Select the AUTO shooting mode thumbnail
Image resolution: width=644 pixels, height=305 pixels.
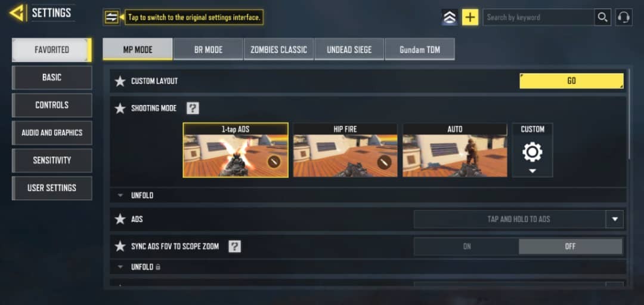point(454,150)
